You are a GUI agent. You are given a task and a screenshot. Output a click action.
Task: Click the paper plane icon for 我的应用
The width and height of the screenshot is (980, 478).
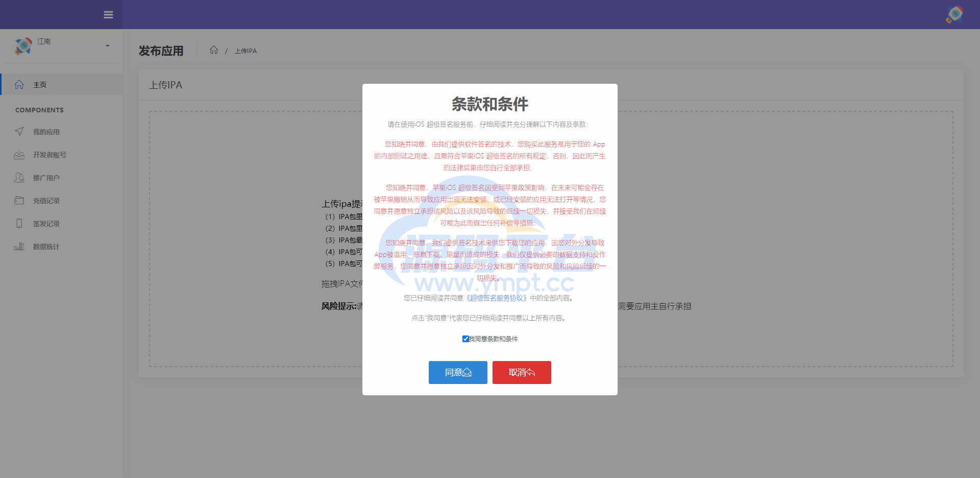tap(19, 132)
